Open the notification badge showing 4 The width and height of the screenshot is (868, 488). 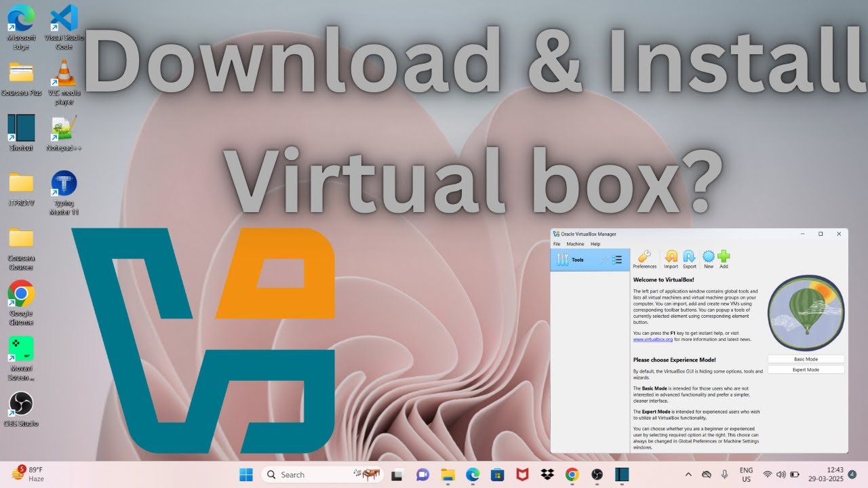coord(852,474)
